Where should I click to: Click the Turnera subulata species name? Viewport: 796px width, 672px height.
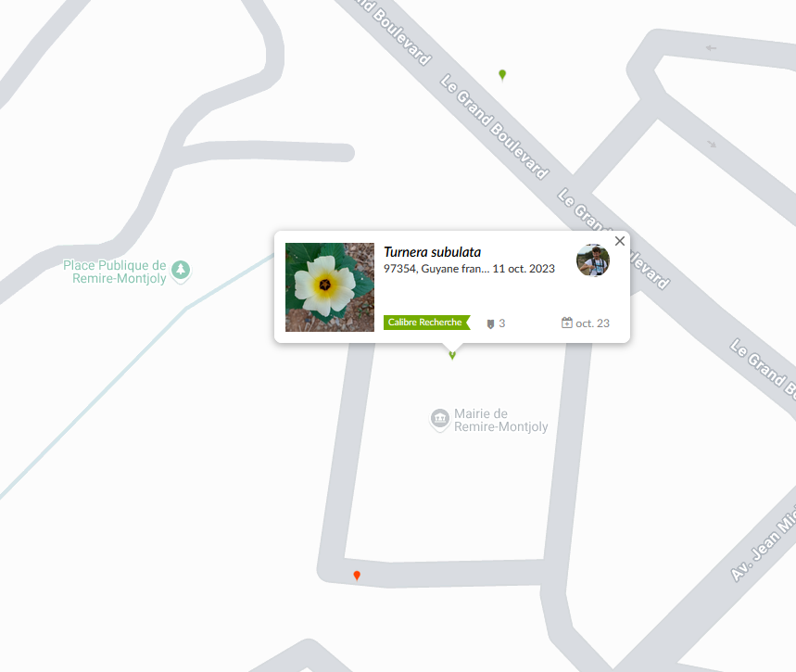click(x=432, y=252)
